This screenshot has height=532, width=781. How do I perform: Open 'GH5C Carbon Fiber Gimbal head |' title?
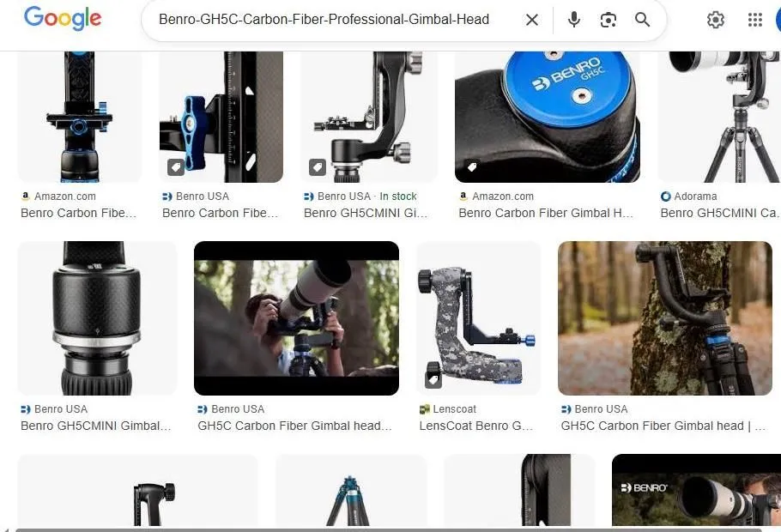click(x=663, y=426)
